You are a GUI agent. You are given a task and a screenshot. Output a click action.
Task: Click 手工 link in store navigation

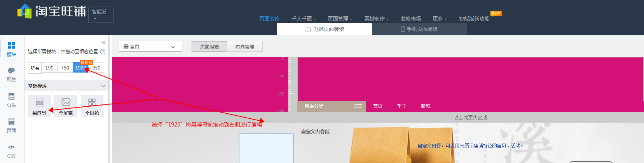[402, 106]
